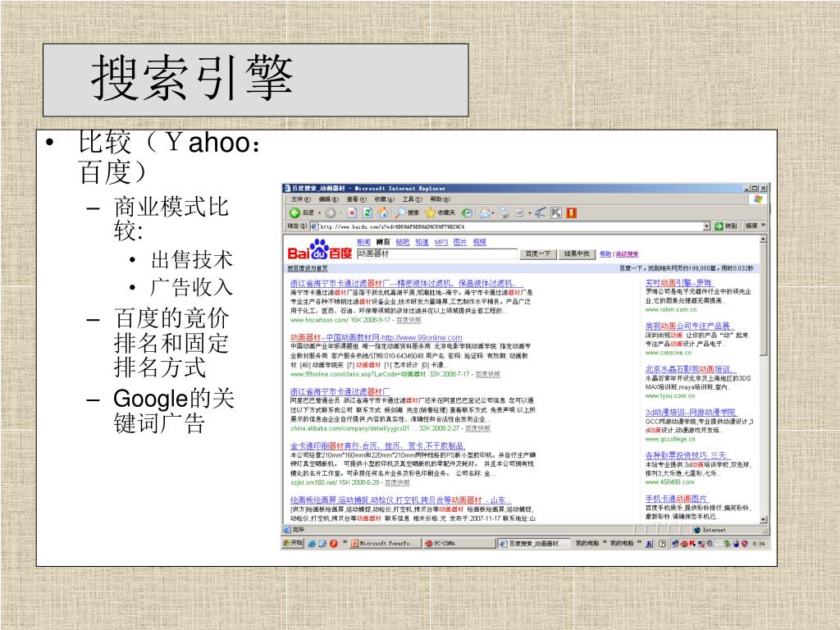This screenshot has height=630, width=840.
Task: Switch to Baidu 贴吧 tab link
Action: (x=402, y=242)
